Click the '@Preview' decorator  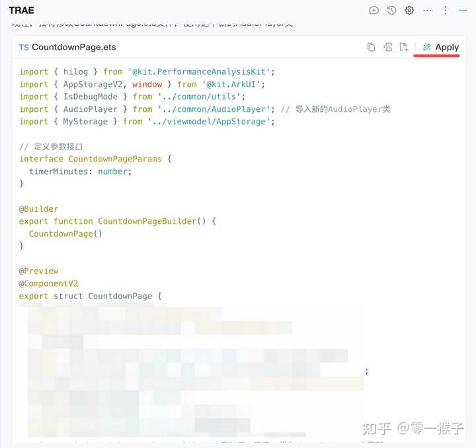click(x=38, y=271)
